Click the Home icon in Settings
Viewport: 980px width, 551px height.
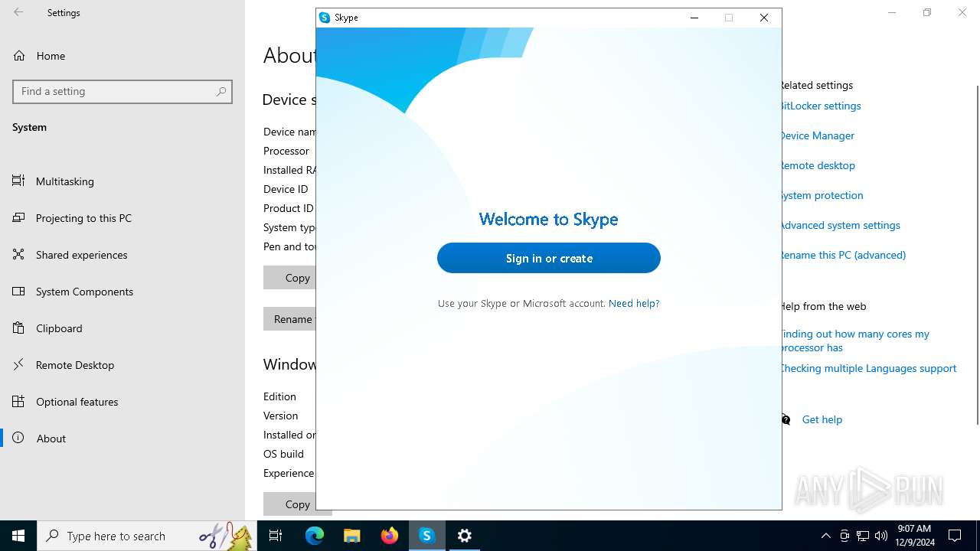tap(19, 56)
